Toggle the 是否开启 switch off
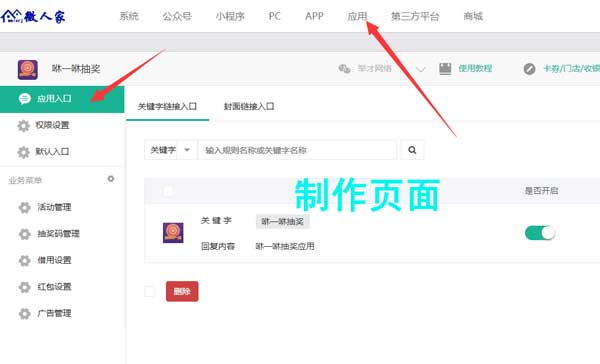 pyautogui.click(x=540, y=233)
